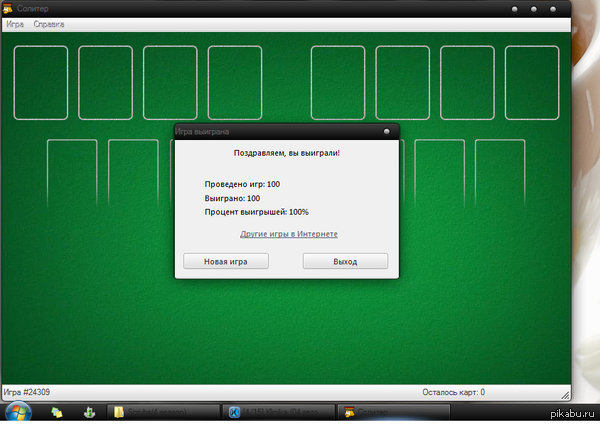Close the Игра выиграна dialog
This screenshot has width=600, height=425.
click(386, 131)
